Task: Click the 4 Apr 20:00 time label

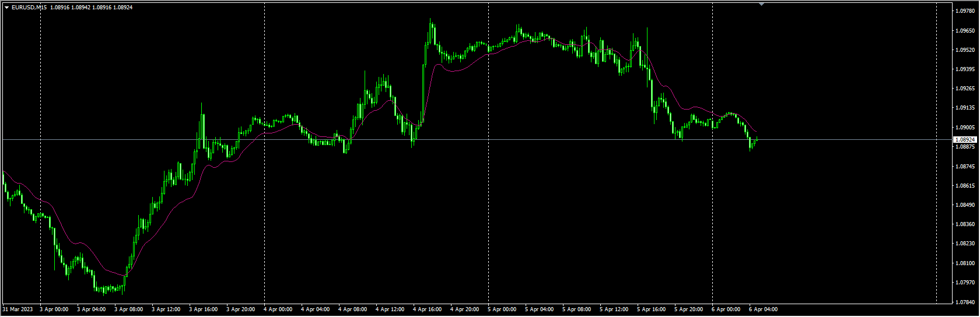Action: click(465, 309)
